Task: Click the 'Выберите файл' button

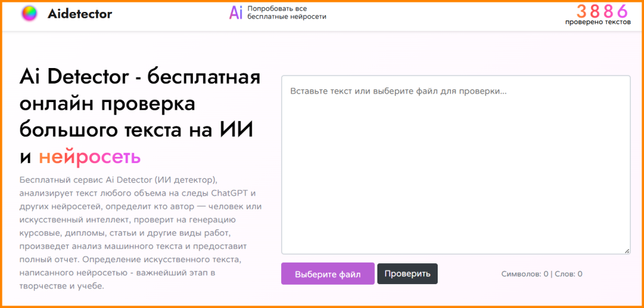Action: (x=328, y=274)
